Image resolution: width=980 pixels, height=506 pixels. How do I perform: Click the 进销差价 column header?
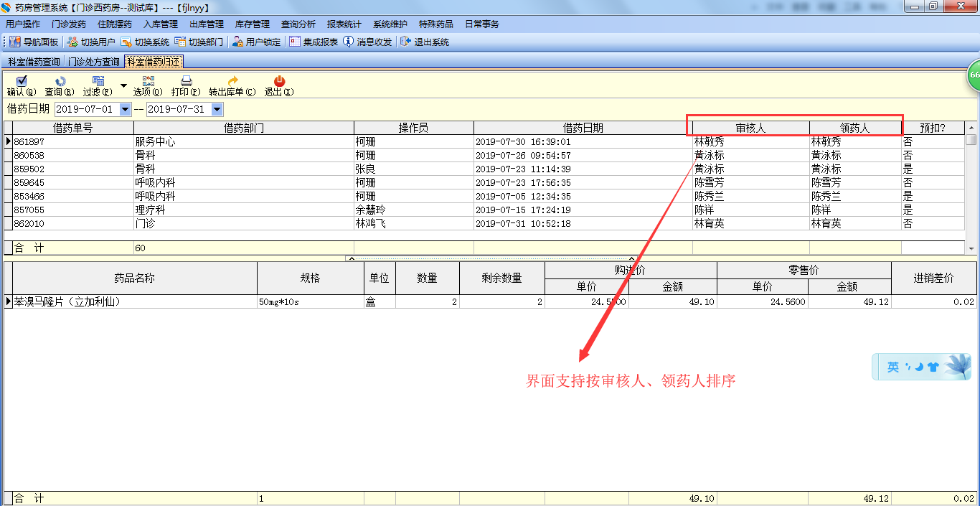click(x=934, y=278)
